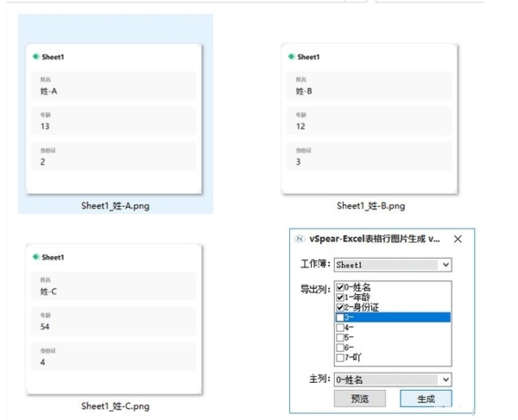Click the 导出列 label
The width and height of the screenshot is (518, 420).
click(x=315, y=289)
